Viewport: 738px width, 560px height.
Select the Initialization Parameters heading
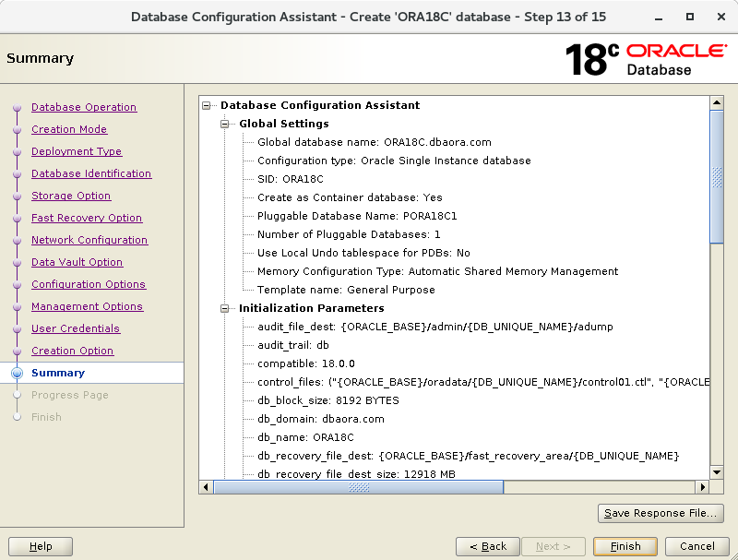click(x=311, y=308)
